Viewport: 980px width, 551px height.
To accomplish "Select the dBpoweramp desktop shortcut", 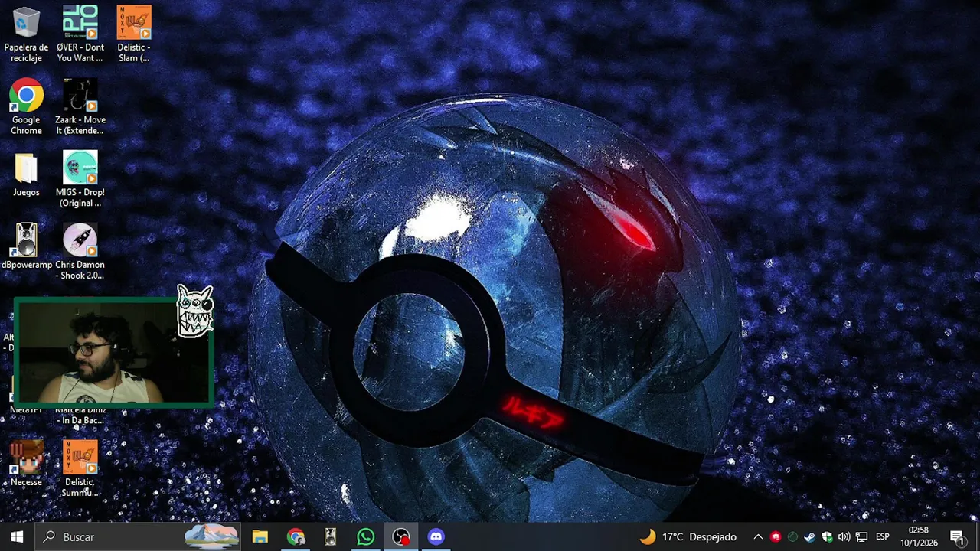I will [27, 246].
